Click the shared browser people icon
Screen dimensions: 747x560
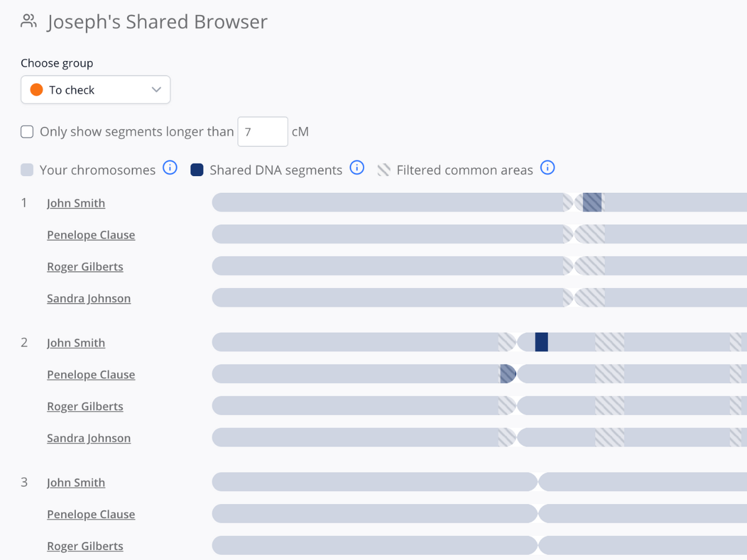(27, 21)
